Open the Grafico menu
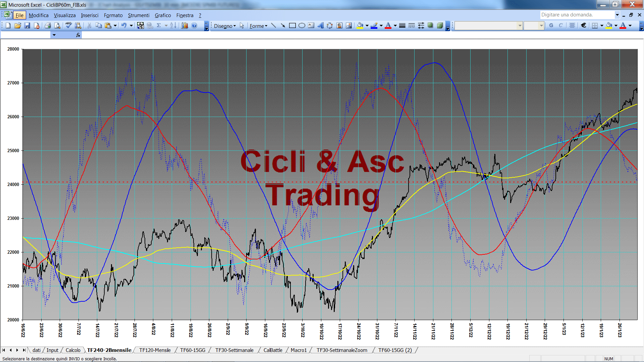This screenshot has width=644, height=362. tap(163, 15)
